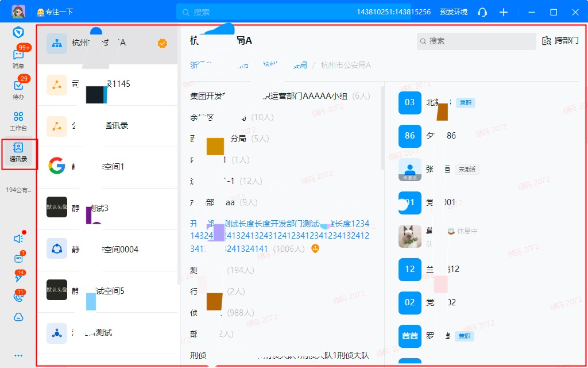Expand the department with 194人

218,270
